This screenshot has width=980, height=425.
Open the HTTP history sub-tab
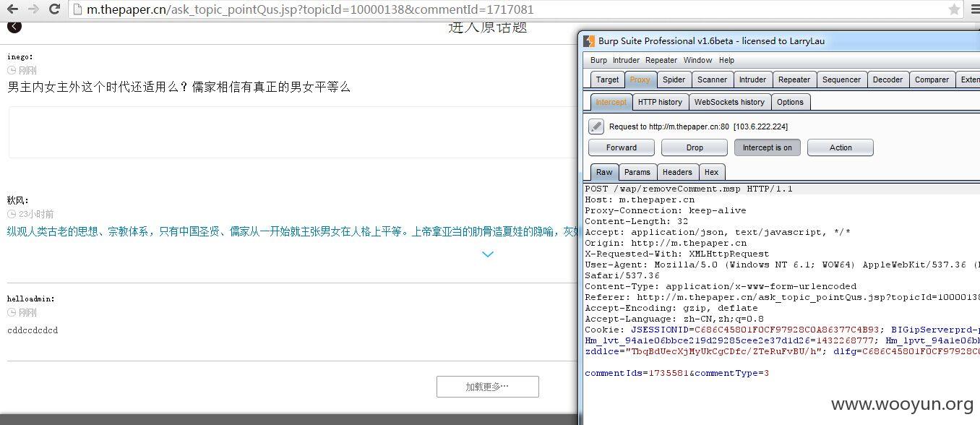coord(660,102)
